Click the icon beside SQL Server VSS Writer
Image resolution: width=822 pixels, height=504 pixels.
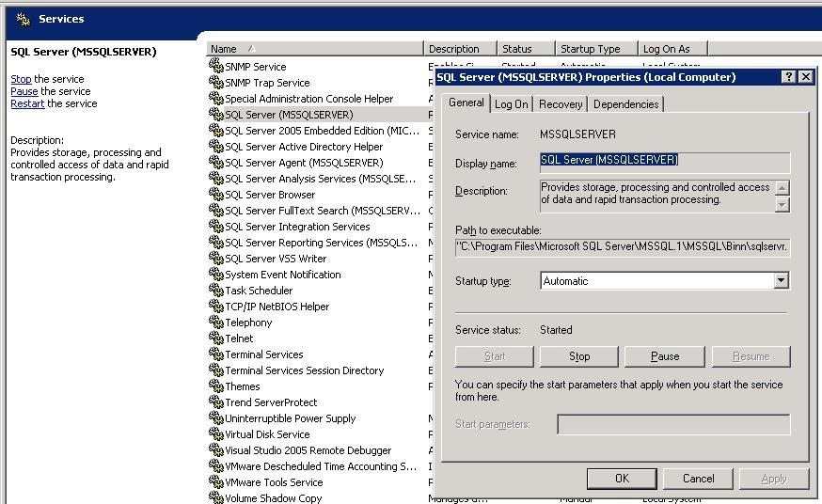216,258
